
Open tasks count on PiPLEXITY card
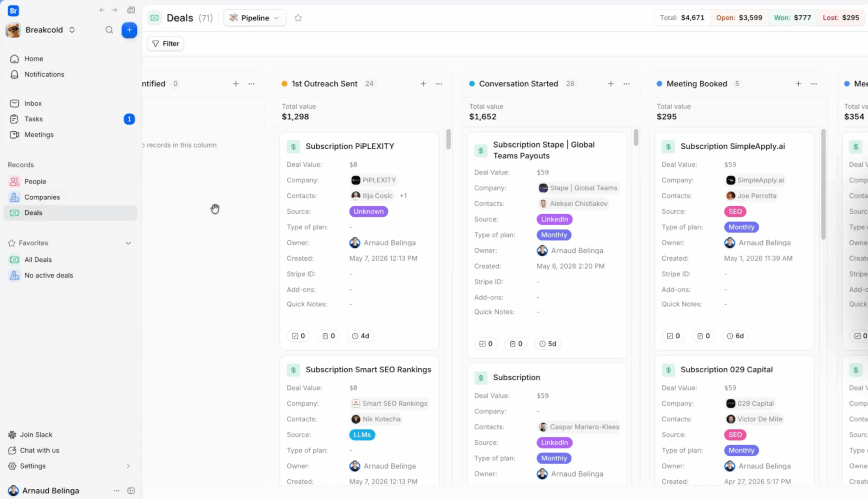(298, 336)
